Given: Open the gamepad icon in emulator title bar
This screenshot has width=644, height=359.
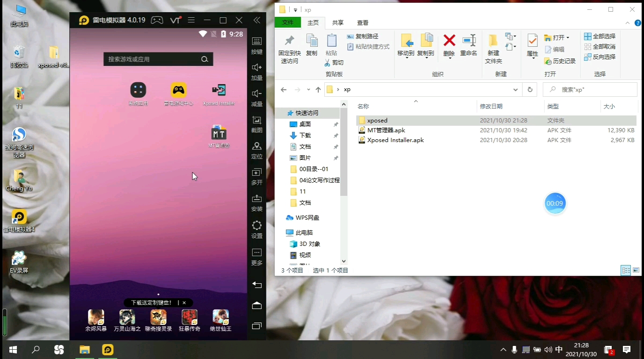Looking at the screenshot, I should [157, 20].
